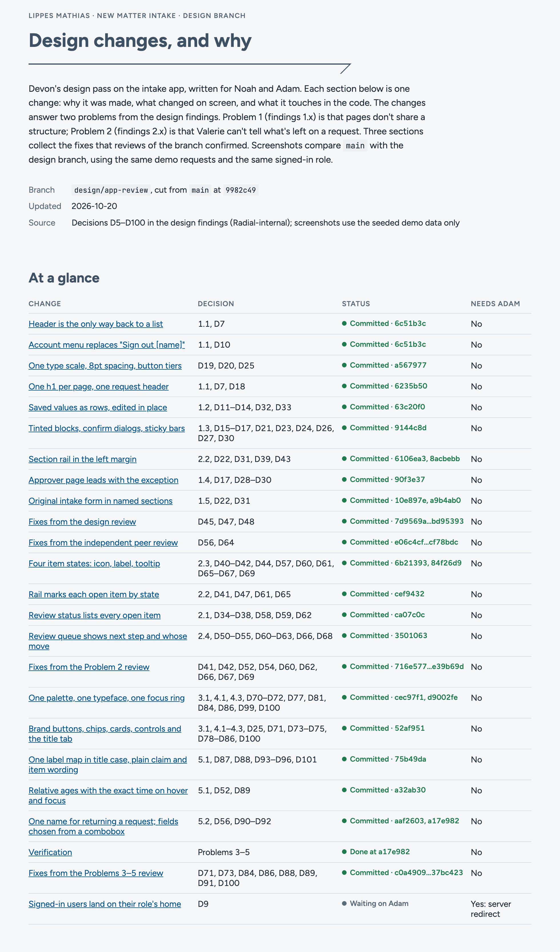Open 'Review status lists every open item' link
This screenshot has height=952, width=560.
[94, 615]
